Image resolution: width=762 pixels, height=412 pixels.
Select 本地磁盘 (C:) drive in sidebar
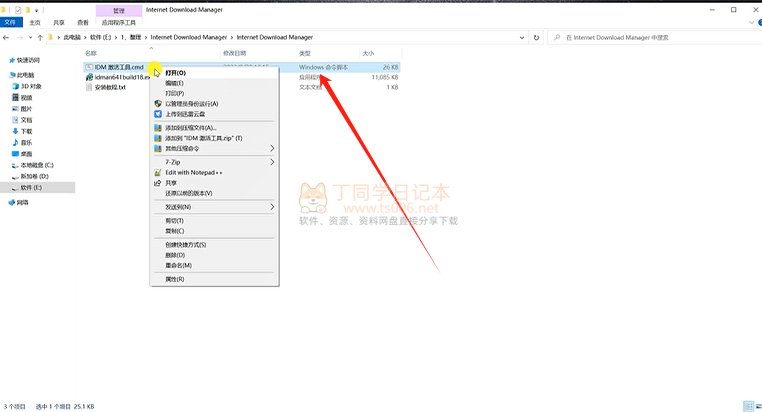(33, 165)
